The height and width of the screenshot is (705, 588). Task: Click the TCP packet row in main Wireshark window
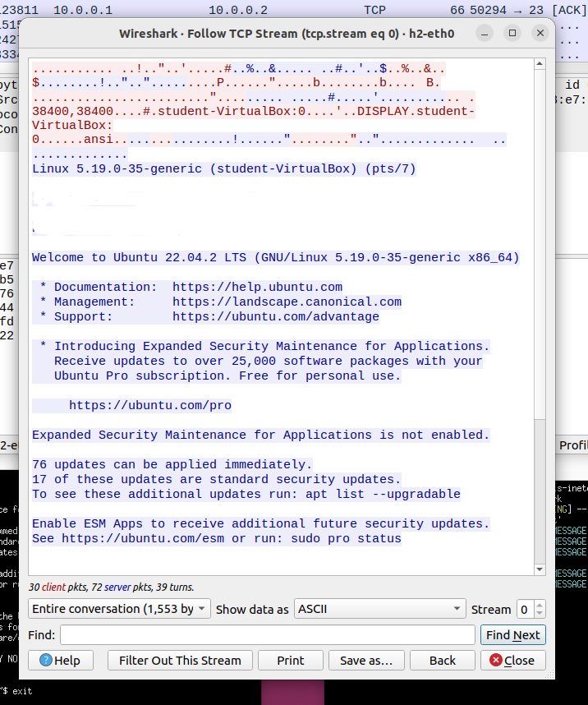tap(294, 10)
